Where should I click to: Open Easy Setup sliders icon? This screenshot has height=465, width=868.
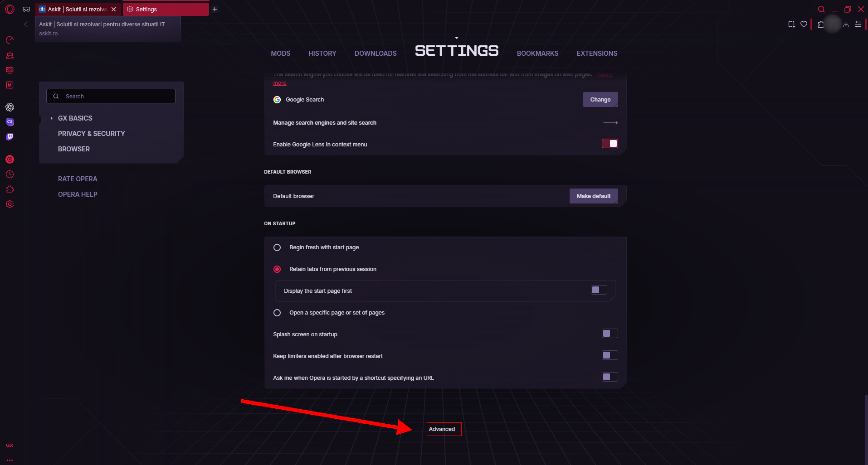pyautogui.click(x=858, y=24)
